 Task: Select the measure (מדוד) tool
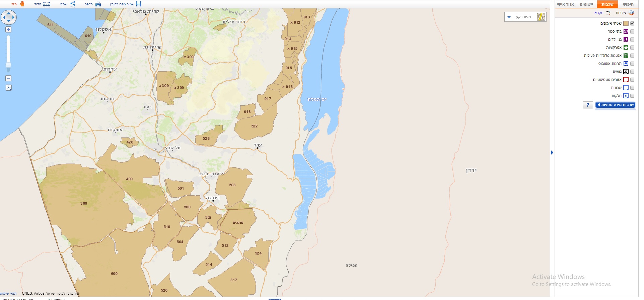[x=47, y=4]
